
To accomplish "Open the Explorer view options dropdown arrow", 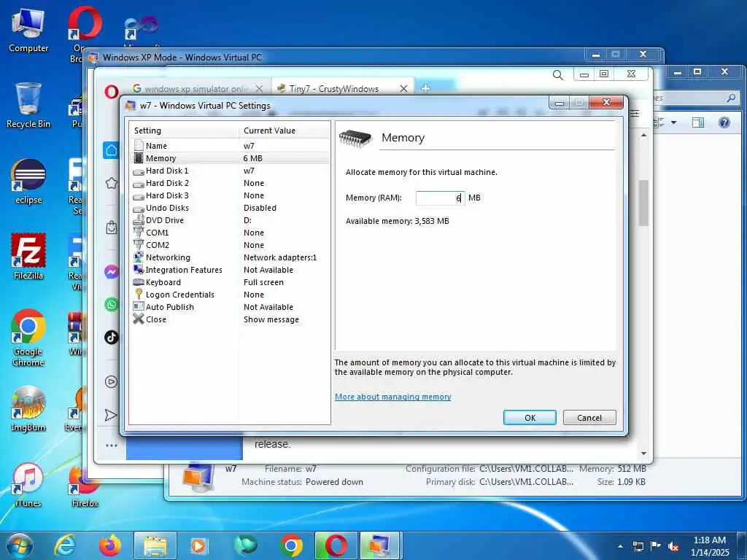I will click(673, 122).
